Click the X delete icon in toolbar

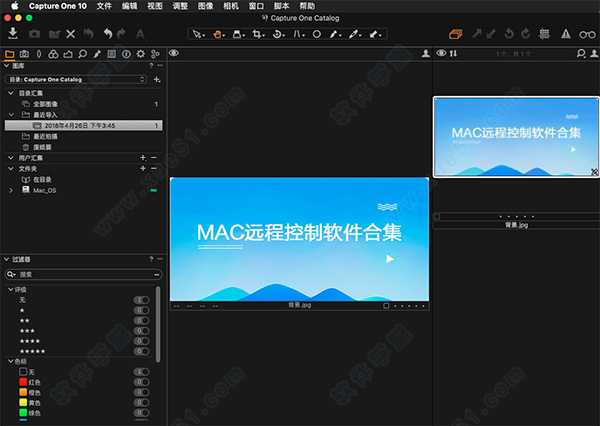coord(70,34)
